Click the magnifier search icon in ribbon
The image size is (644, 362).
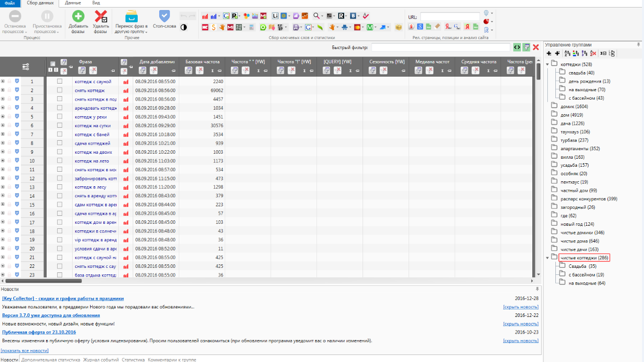[x=316, y=16]
